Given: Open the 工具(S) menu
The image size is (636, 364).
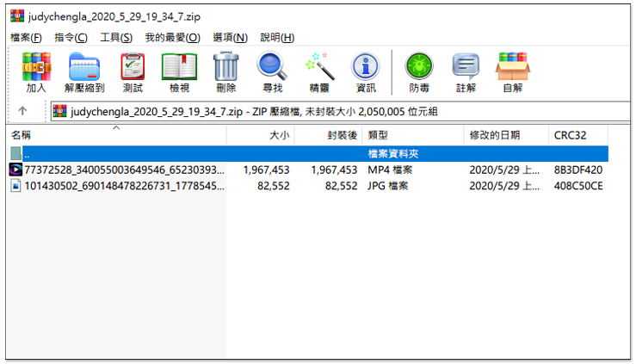Looking at the screenshot, I should pos(116,38).
